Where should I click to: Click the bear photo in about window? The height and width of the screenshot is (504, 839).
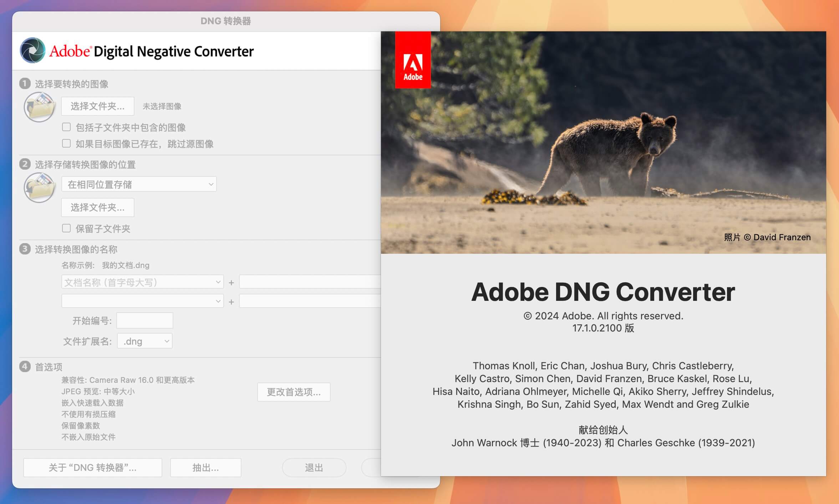pyautogui.click(x=604, y=143)
